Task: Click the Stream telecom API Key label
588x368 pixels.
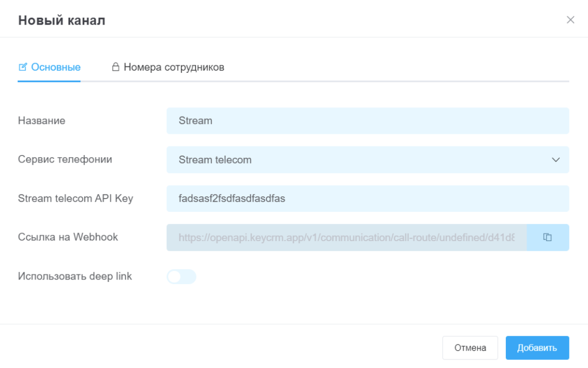Action: (x=75, y=199)
